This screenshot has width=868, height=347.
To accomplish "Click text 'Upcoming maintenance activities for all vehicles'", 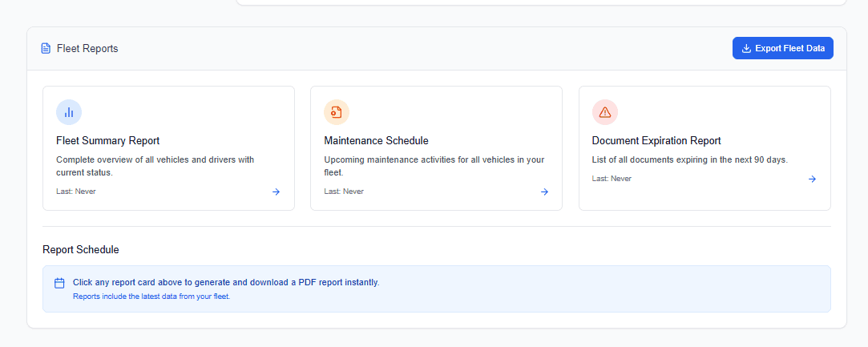I will 420,159.
